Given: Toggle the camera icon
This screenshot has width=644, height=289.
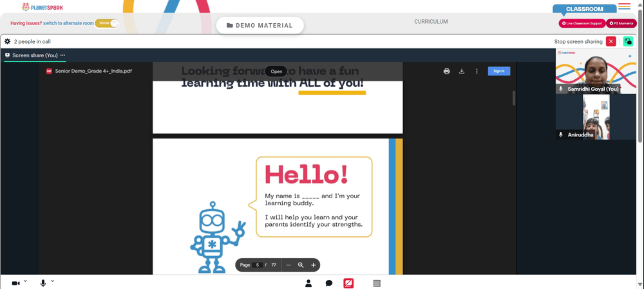Looking at the screenshot, I should pos(15,283).
